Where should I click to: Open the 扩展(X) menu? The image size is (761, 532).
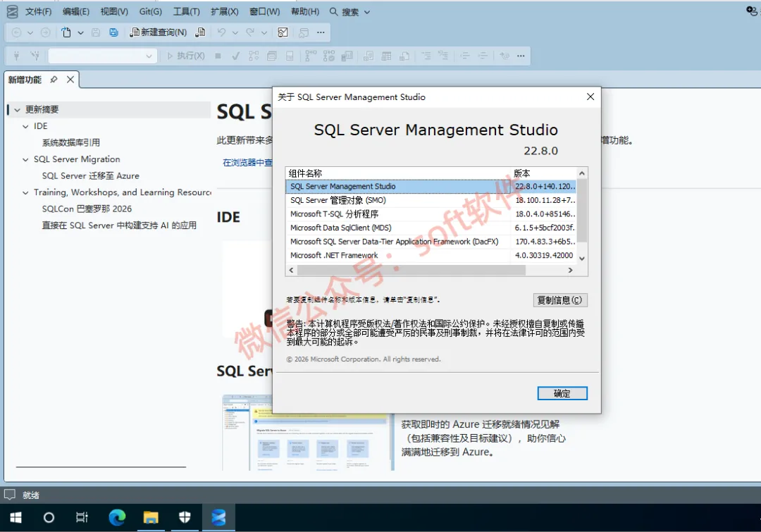coord(224,12)
